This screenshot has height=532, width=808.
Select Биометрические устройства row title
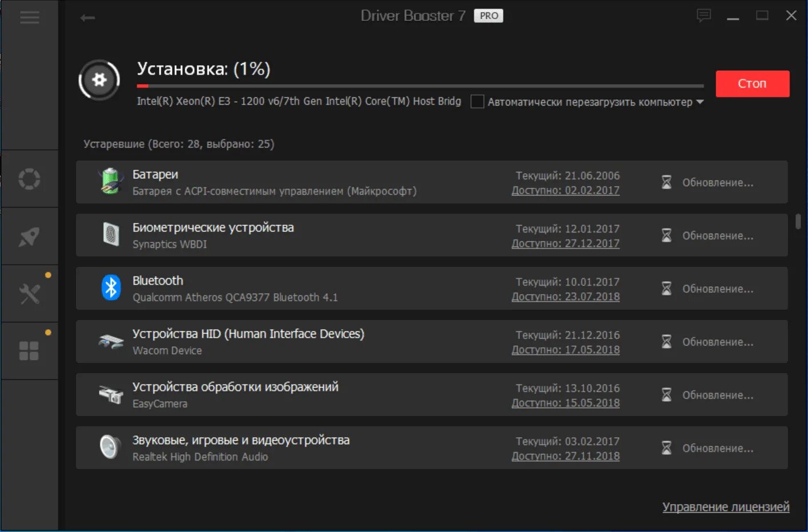[213, 227]
